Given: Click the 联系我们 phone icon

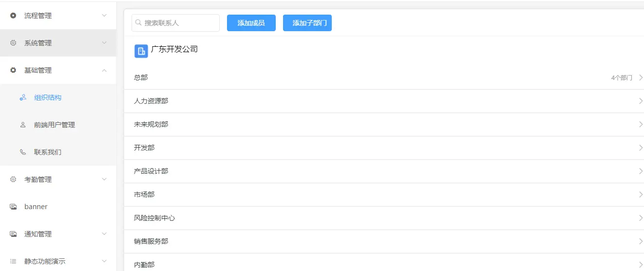Looking at the screenshot, I should click(x=23, y=152).
